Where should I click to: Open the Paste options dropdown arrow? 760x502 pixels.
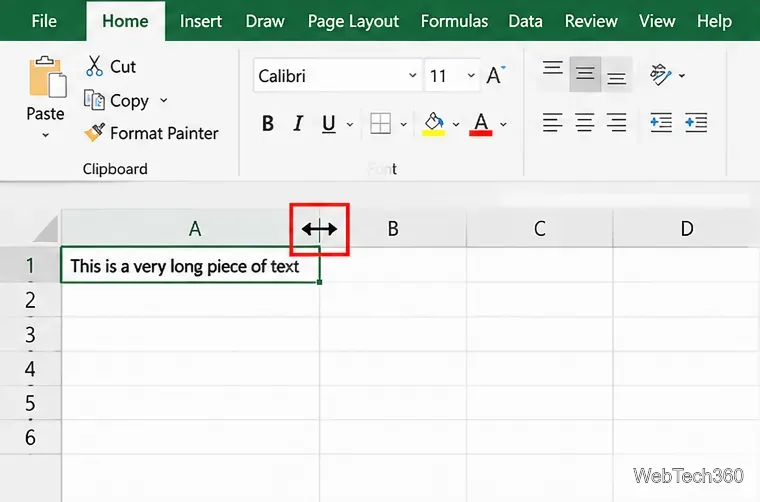pos(46,135)
